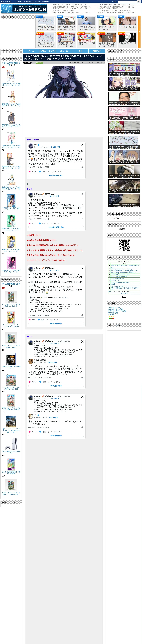Click the green Follow button under the headline
The image size is (142, 644).
39,63
